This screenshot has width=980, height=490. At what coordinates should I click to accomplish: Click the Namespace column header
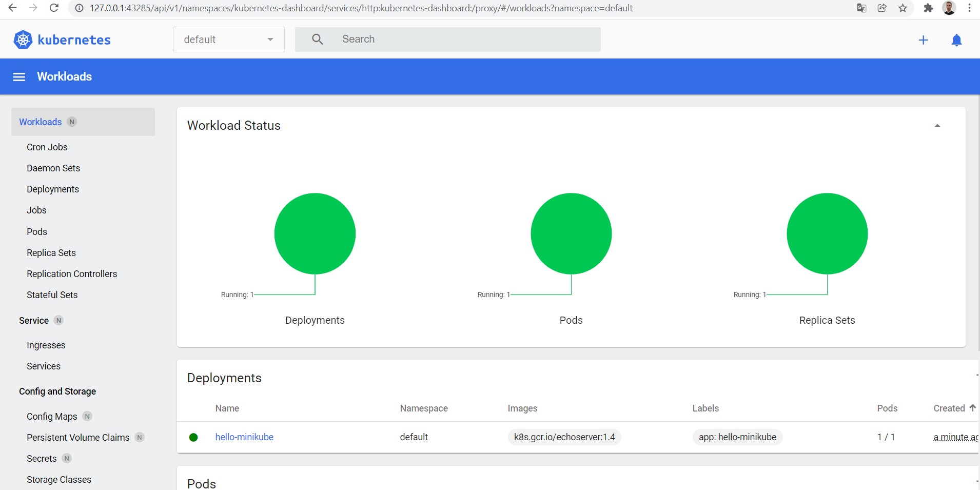tap(424, 408)
